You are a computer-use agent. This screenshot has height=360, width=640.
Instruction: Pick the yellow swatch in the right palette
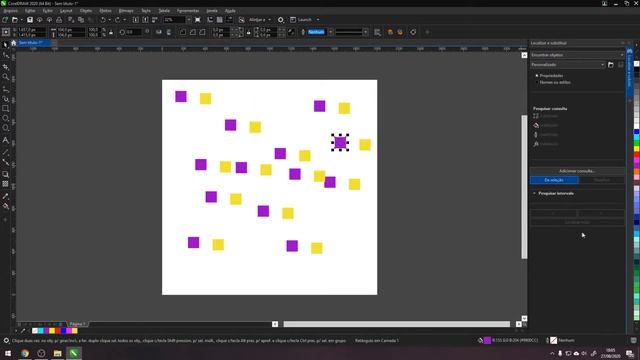636,149
